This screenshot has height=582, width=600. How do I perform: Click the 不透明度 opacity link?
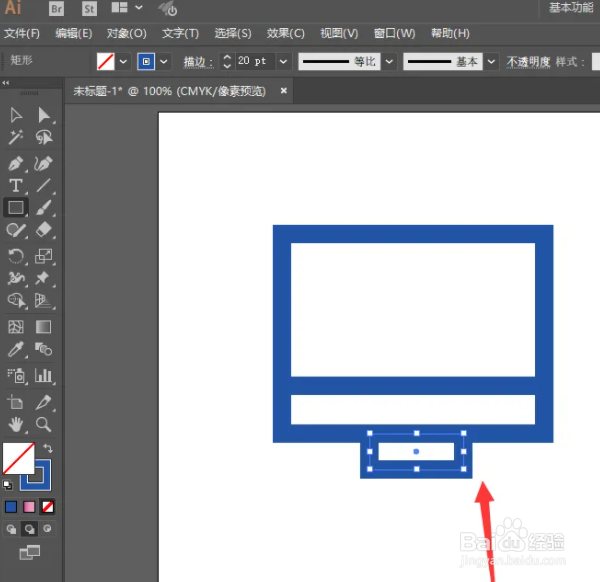pos(528,61)
